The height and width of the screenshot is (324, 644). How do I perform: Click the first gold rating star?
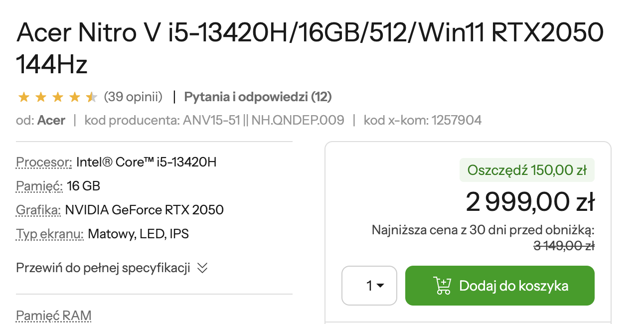[23, 97]
